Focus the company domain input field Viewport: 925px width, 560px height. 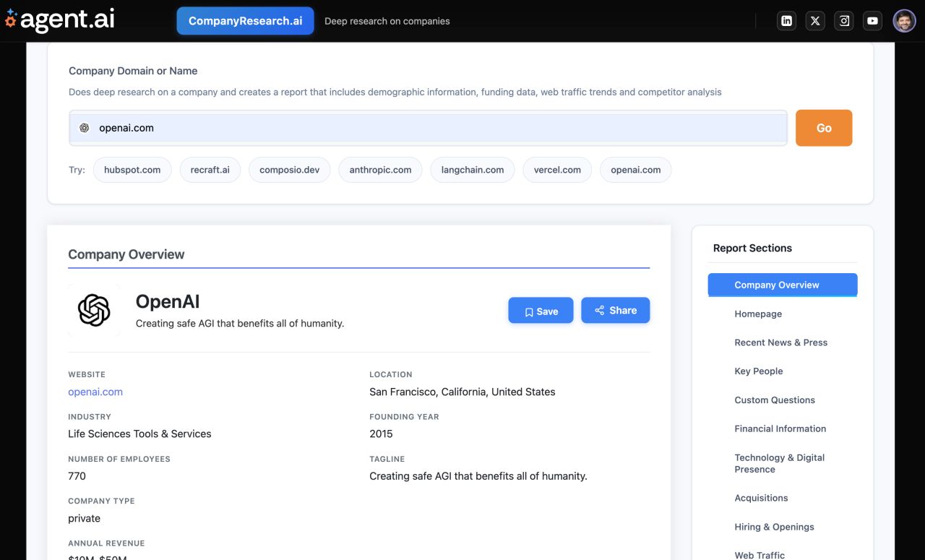(428, 128)
